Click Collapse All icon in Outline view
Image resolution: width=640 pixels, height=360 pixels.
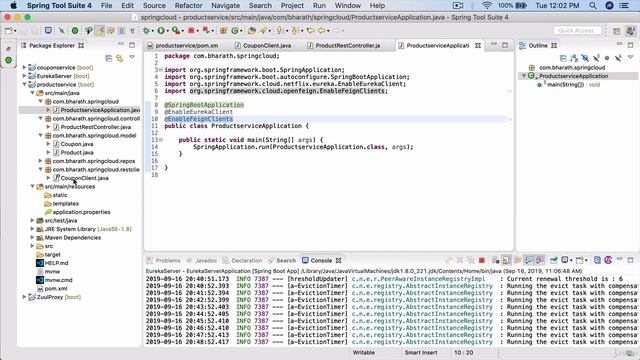pyautogui.click(x=563, y=58)
